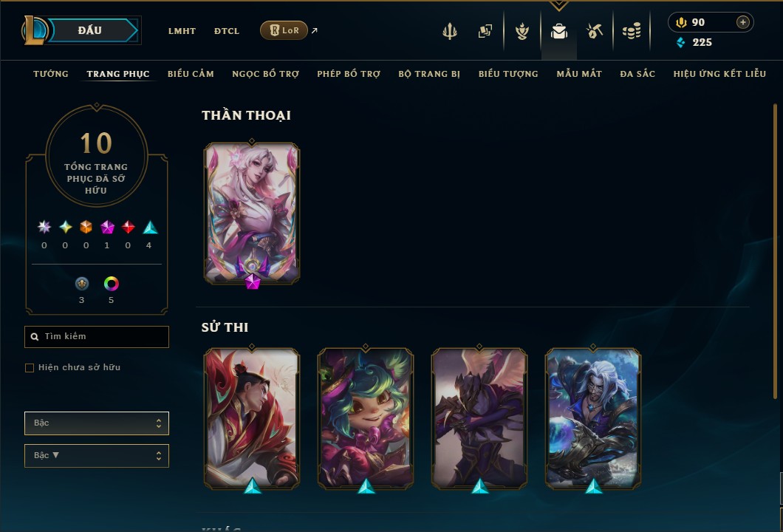Open the NGỌC BỔ TRỢ tab
Image resolution: width=783 pixels, height=532 pixels.
(x=266, y=74)
